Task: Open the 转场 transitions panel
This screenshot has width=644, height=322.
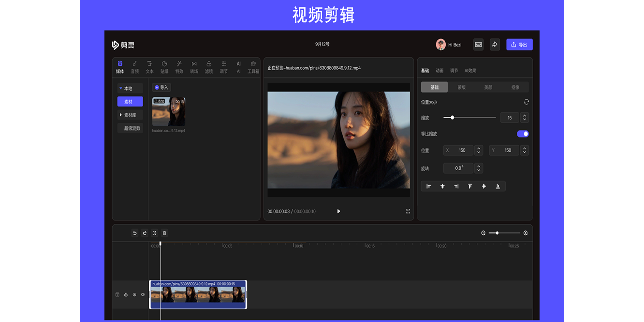Action: point(194,64)
